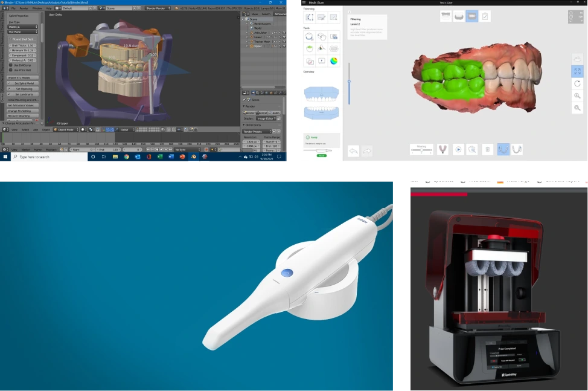Viewport: 588px width, 391px height.
Task: Click the End frame field in Blender timeline
Action: tap(108, 150)
